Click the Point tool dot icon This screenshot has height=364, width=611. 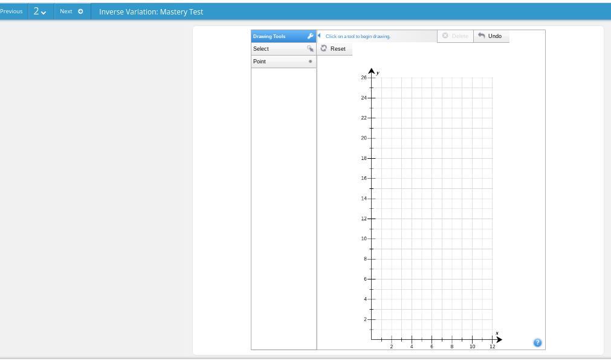point(311,62)
